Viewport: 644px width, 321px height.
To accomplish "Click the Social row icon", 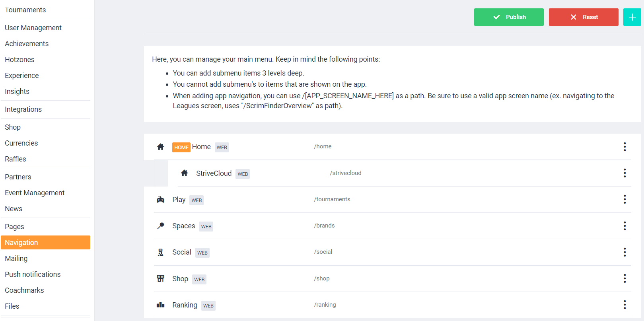I will pyautogui.click(x=160, y=252).
